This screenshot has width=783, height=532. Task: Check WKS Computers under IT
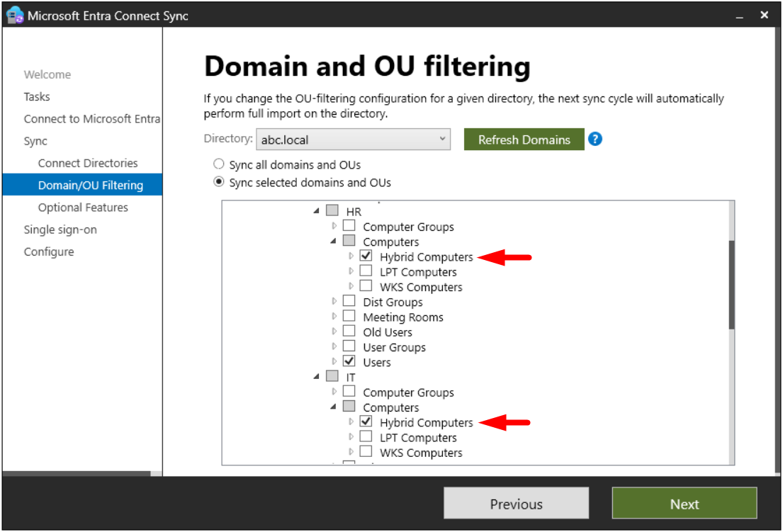click(x=366, y=451)
